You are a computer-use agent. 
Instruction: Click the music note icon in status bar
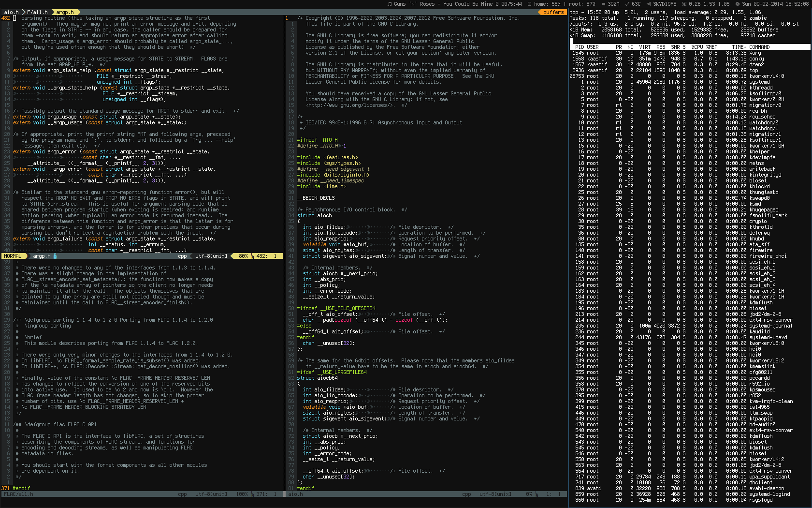(390, 4)
